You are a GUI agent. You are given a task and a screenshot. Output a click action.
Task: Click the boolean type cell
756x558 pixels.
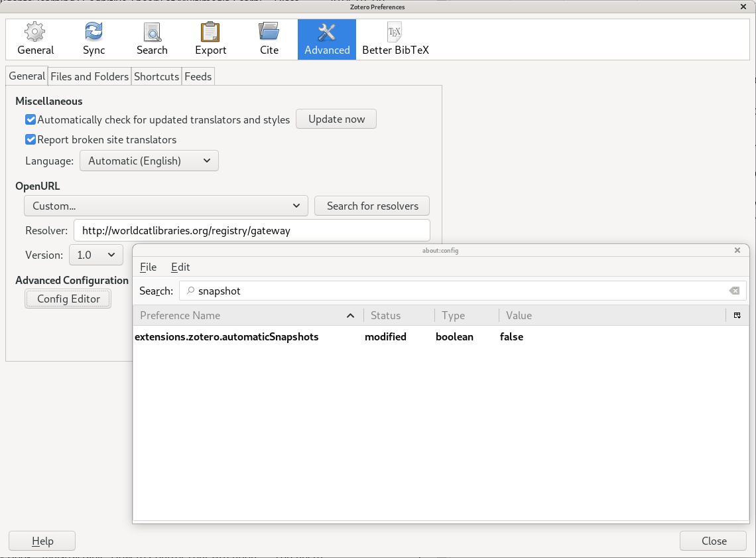click(454, 336)
